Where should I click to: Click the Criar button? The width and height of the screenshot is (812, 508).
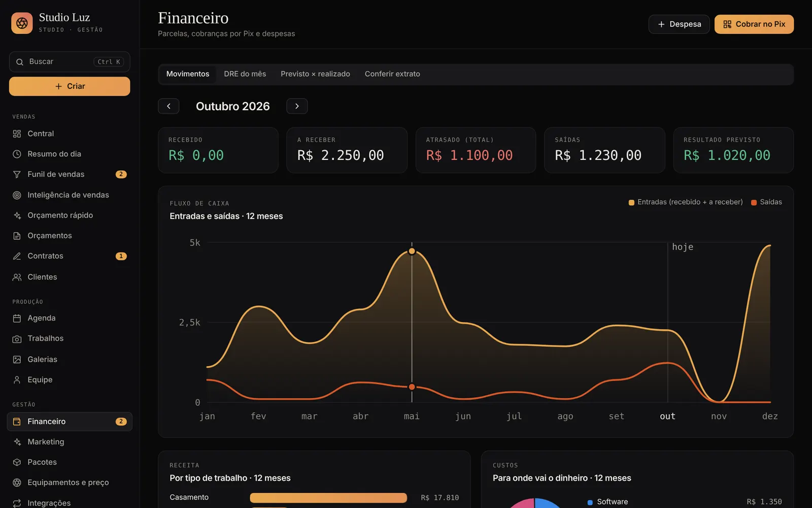click(70, 86)
